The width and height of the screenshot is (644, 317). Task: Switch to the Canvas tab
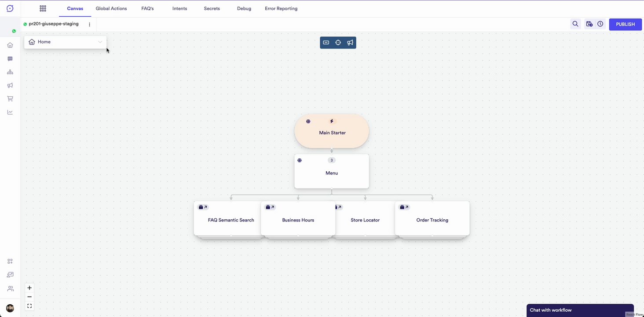coord(75,8)
